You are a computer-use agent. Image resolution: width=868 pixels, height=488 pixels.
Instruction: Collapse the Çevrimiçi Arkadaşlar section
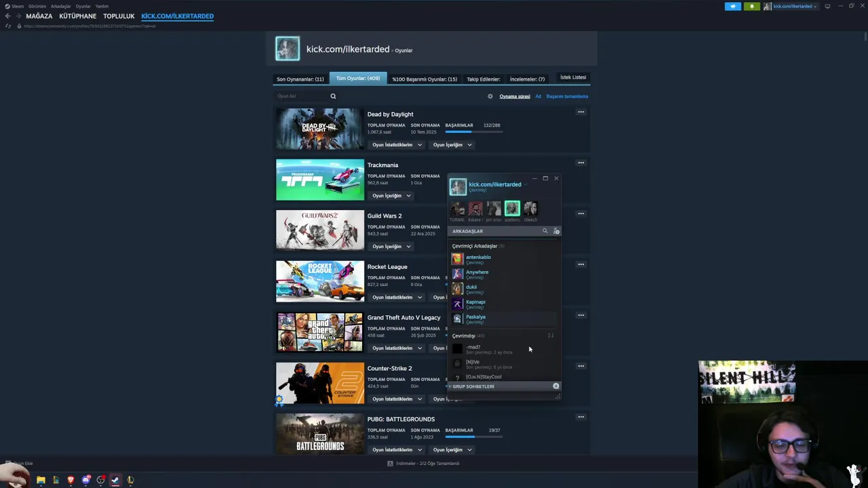[478, 246]
